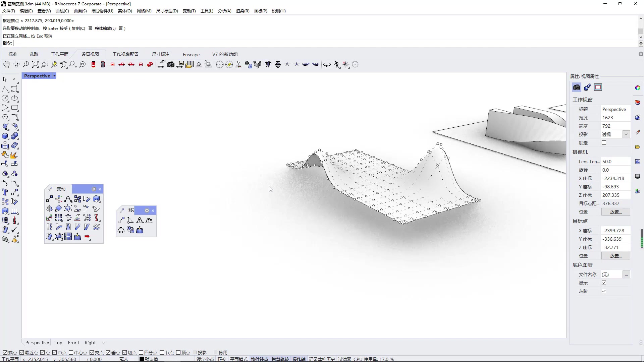Toggle the 中心点 osnap checkbox
Screen dimensions: 644x362
(71, 353)
